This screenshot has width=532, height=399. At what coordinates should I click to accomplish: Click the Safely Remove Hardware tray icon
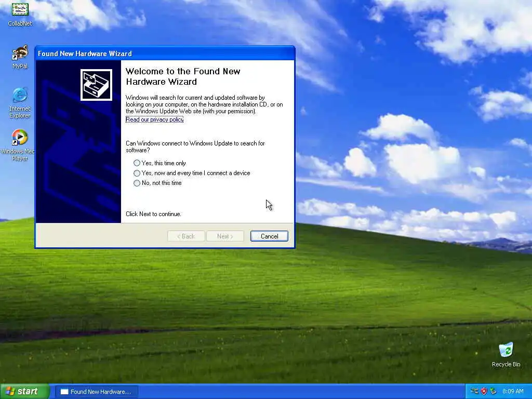coord(494,391)
